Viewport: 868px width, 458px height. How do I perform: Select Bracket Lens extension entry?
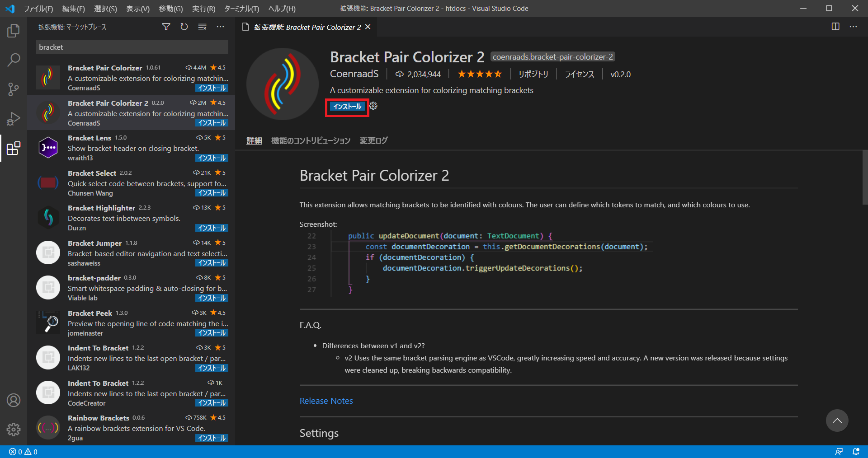[131, 148]
